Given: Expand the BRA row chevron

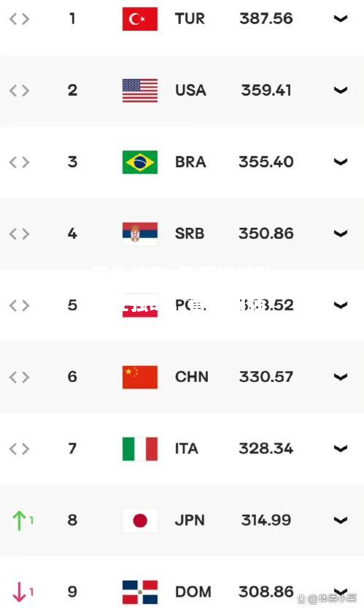Looking at the screenshot, I should pos(340,161).
